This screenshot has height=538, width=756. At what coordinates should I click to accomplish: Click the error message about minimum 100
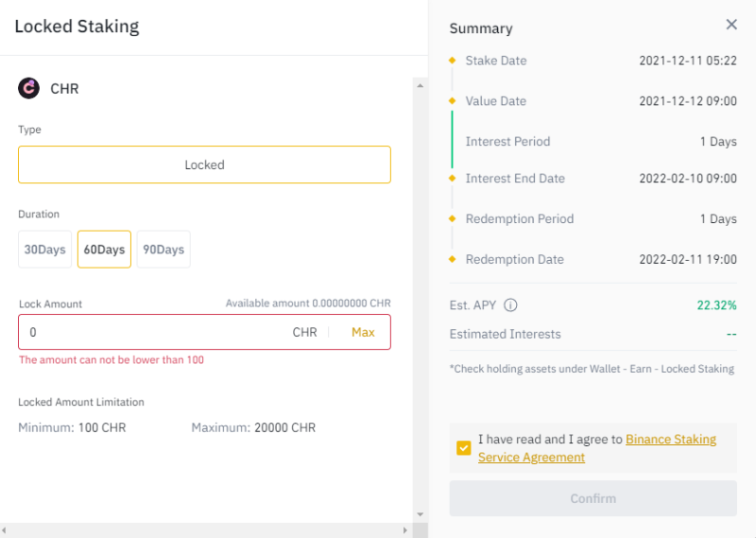112,360
